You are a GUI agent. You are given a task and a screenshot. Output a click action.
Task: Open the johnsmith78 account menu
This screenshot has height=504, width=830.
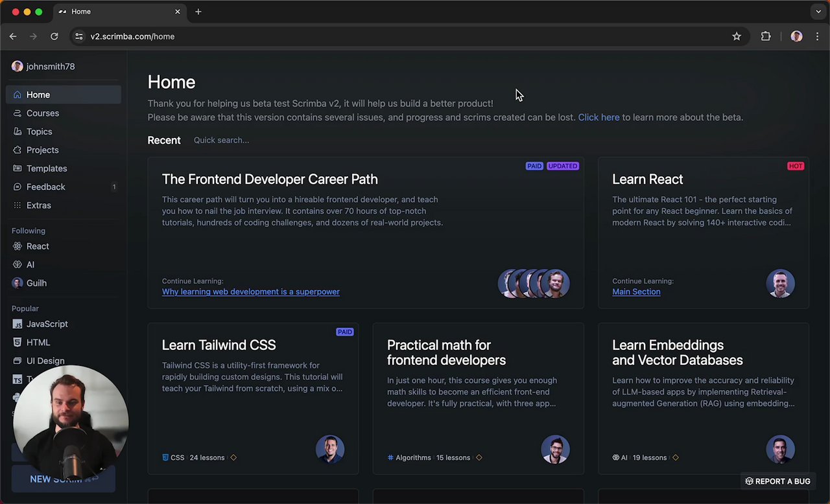[43, 67]
